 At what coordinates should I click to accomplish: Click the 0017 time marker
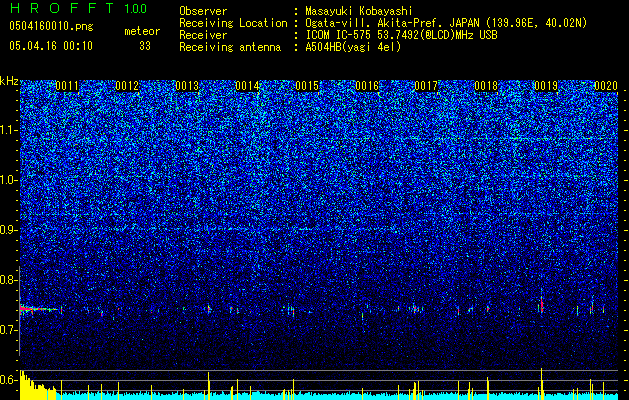(x=426, y=86)
